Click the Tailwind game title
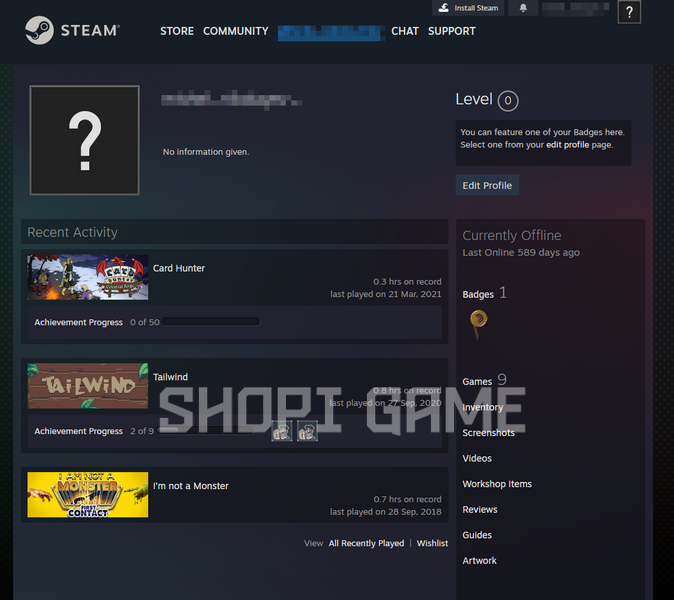674x600 pixels. [x=170, y=377]
